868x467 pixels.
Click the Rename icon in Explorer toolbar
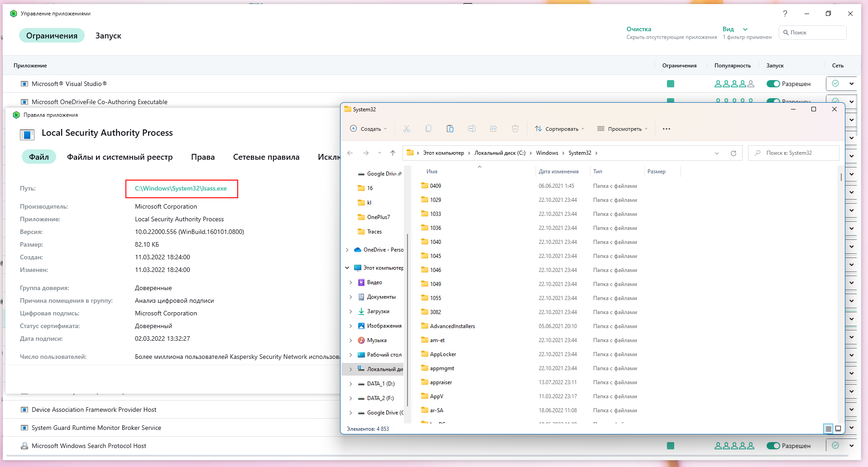pos(472,129)
